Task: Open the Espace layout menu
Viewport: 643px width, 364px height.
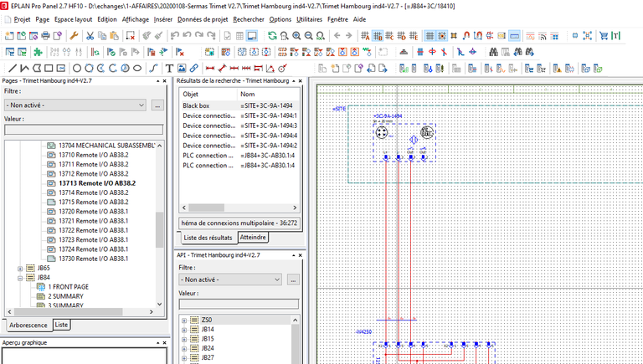Action: pos(74,19)
